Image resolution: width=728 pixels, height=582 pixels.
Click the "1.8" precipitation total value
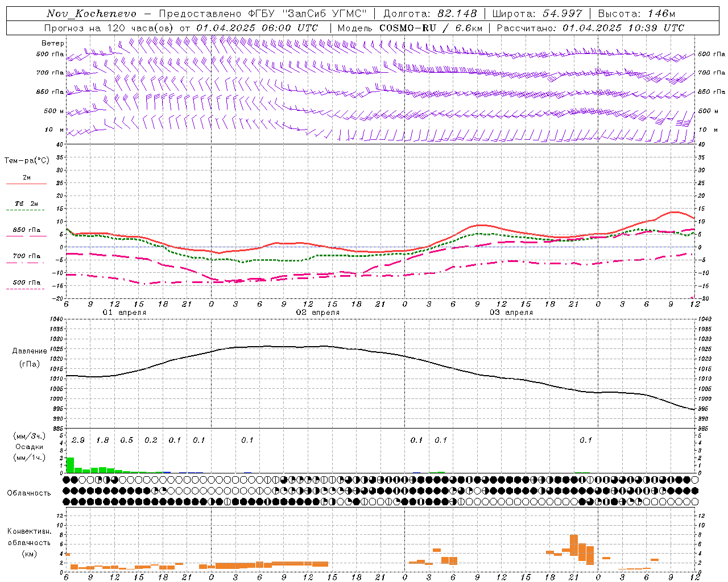tap(102, 440)
